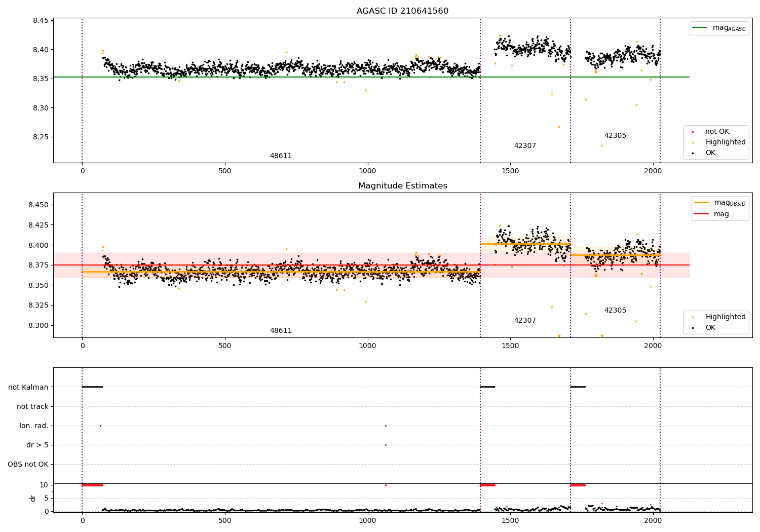The height and width of the screenshot is (532, 760).
Task: Click the 8.400 y-axis tick label
Action: [x=39, y=245]
